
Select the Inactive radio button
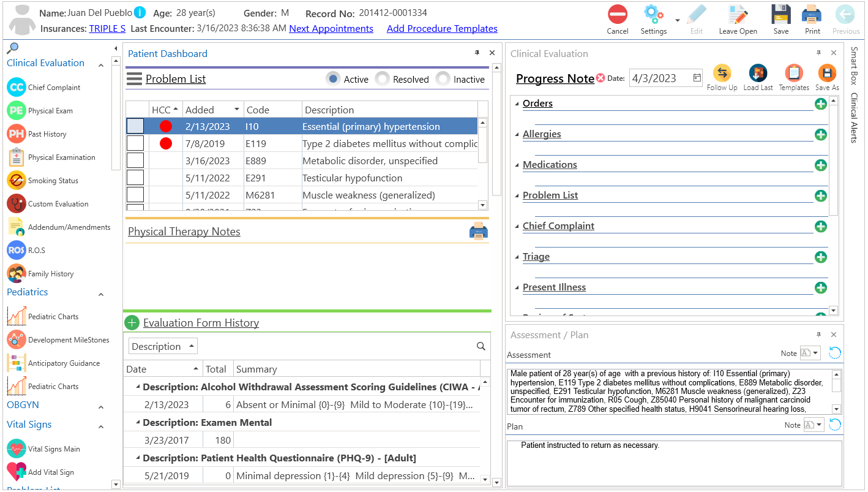coord(442,78)
